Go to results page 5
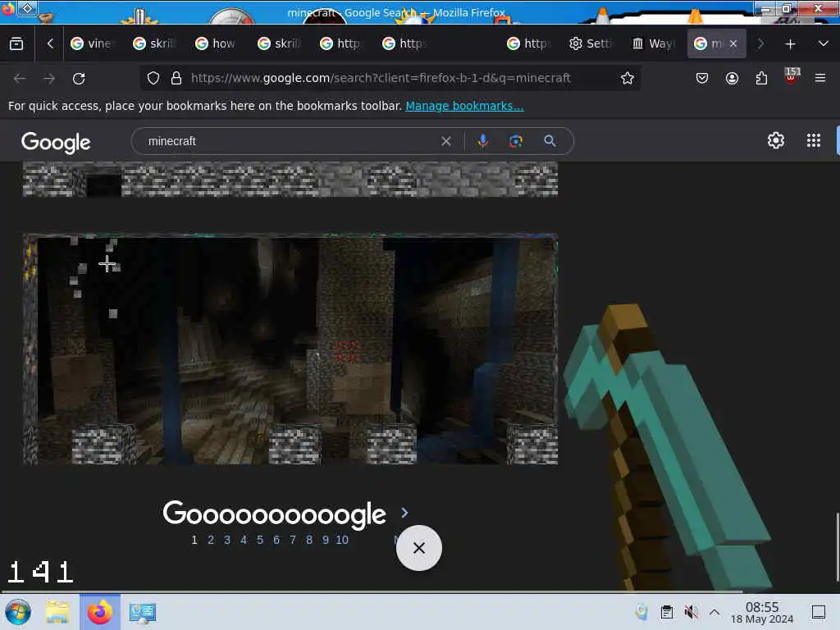This screenshot has height=630, width=840. (260, 540)
